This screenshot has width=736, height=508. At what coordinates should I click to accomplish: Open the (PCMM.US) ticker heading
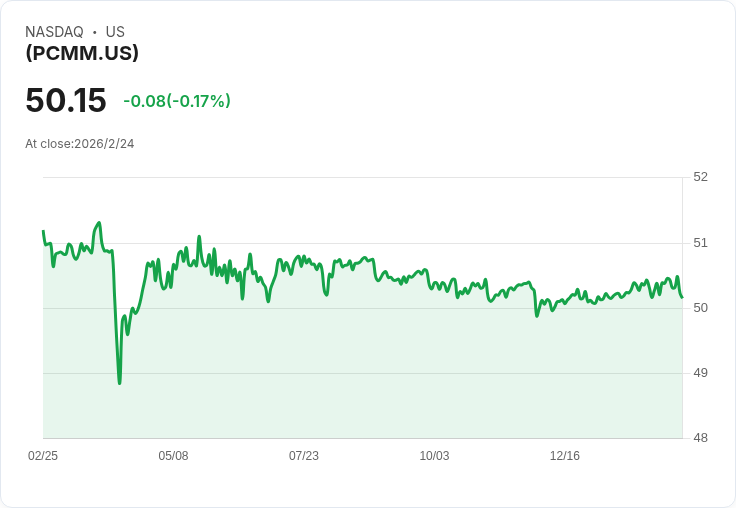[82, 53]
